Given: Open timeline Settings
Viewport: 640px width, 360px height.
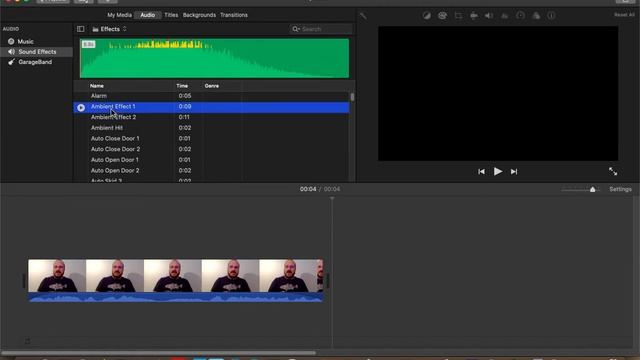Looking at the screenshot, I should point(620,189).
